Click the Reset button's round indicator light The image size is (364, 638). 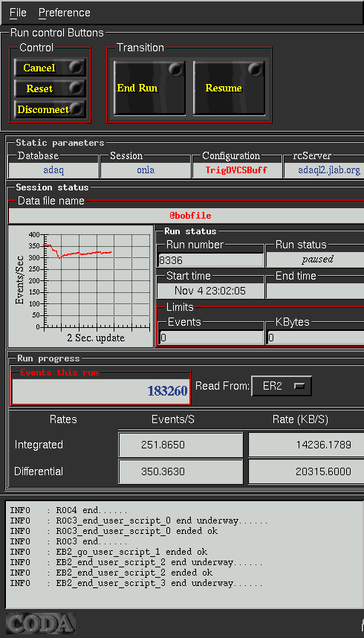[76, 88]
